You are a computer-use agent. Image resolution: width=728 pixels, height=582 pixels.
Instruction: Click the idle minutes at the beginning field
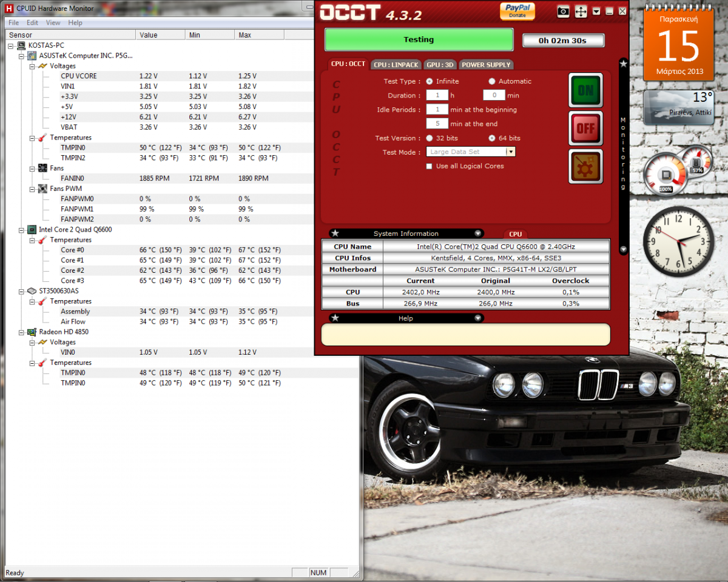pos(437,110)
